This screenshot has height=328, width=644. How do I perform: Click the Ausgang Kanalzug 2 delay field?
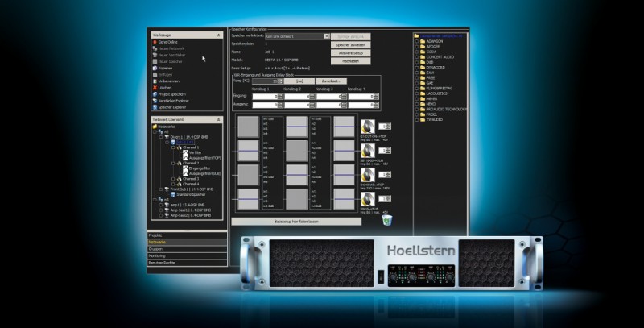(299, 105)
